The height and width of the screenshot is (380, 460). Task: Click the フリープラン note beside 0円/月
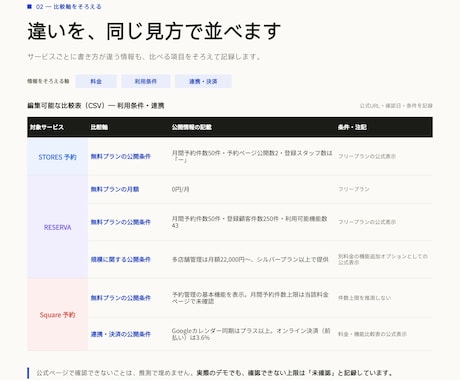click(354, 189)
